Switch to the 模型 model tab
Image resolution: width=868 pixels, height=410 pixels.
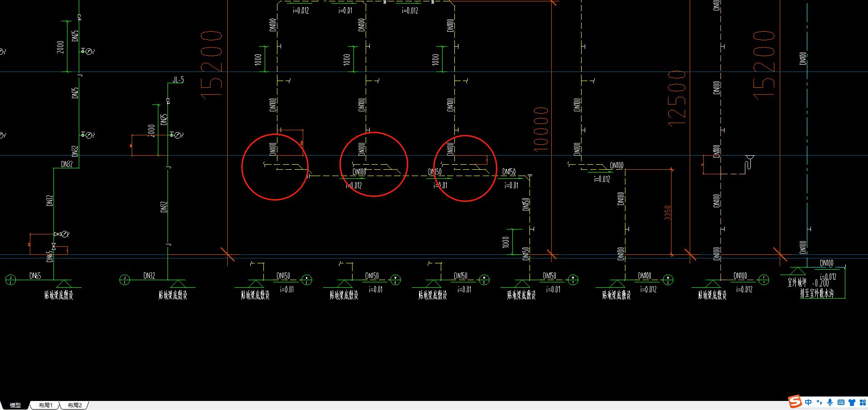[x=15, y=405]
